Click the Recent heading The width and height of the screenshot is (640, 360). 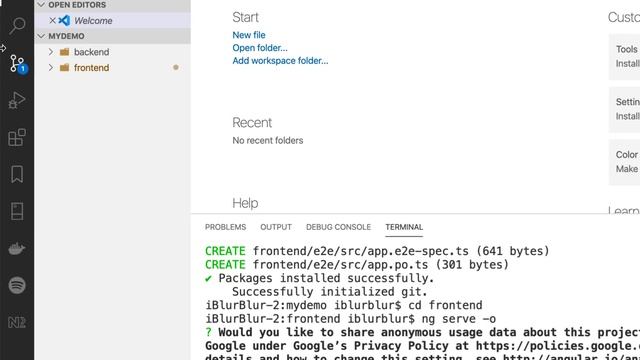(252, 122)
